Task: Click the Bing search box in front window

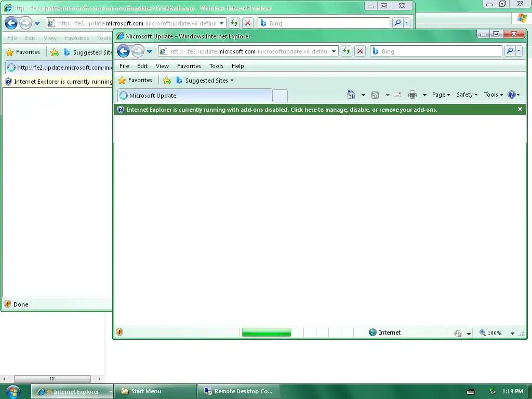Action: pyautogui.click(x=436, y=51)
